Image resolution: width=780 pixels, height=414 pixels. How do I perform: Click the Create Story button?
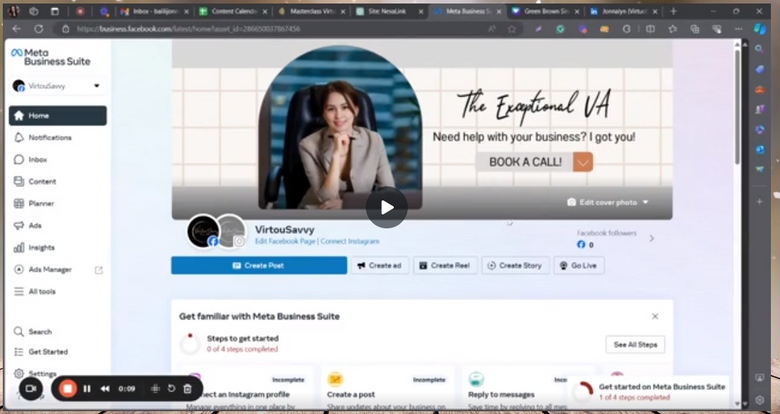coord(515,265)
